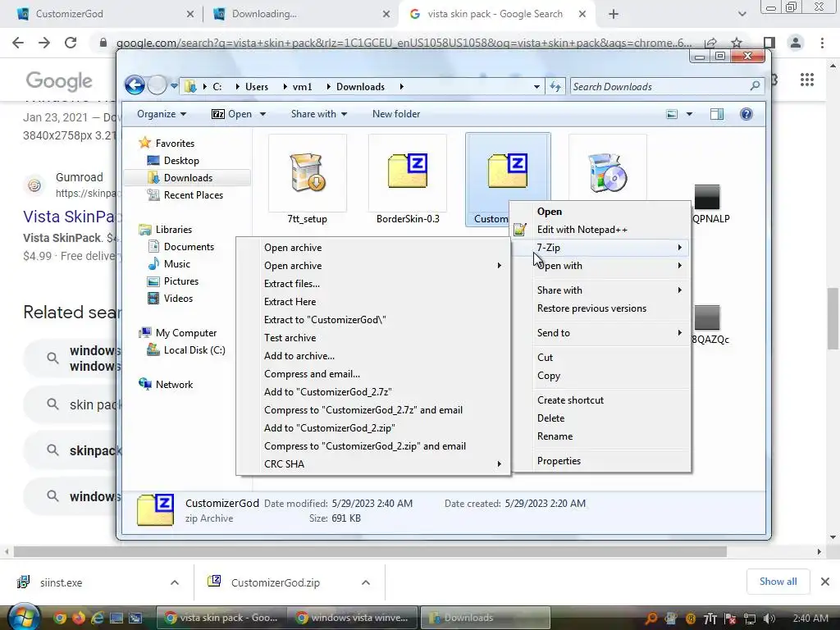Open the address bar history dropdown arrow
The width and height of the screenshot is (840, 630).
[536, 87]
